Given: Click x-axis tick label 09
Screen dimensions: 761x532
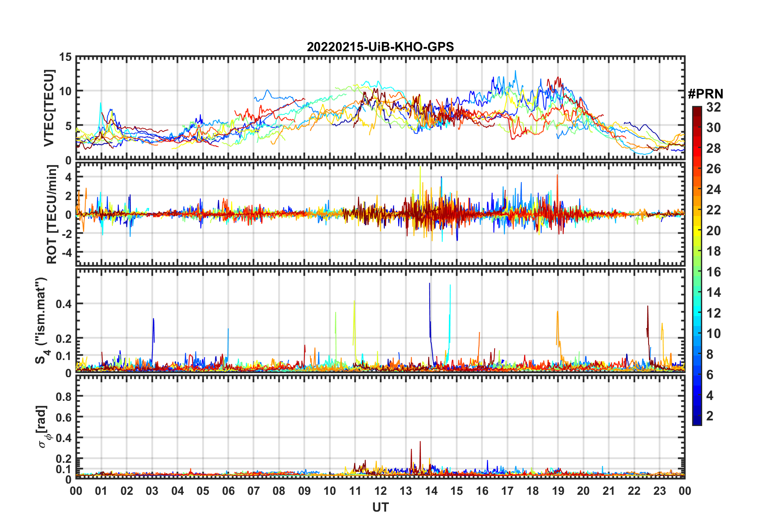Looking at the screenshot, I should 304,491.
